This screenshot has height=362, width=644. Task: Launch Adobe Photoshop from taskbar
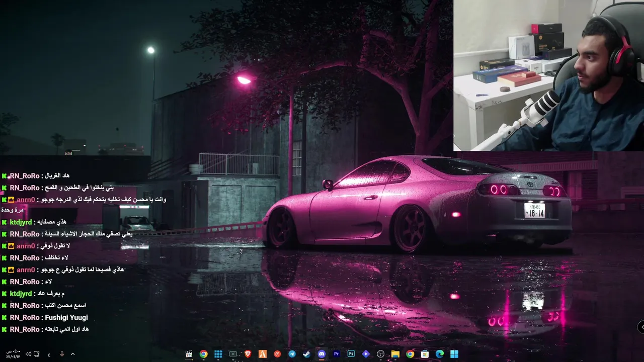(x=351, y=354)
